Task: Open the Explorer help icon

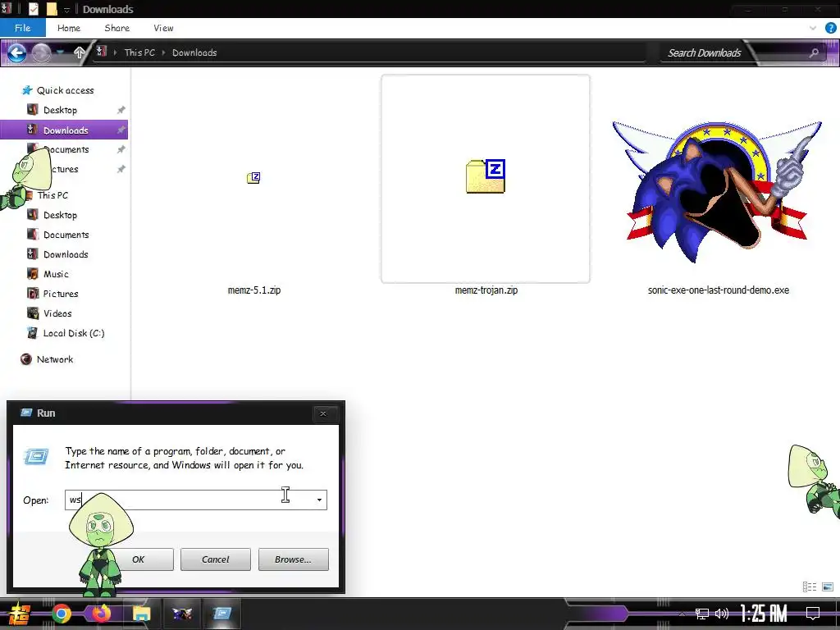Action: pyautogui.click(x=830, y=28)
